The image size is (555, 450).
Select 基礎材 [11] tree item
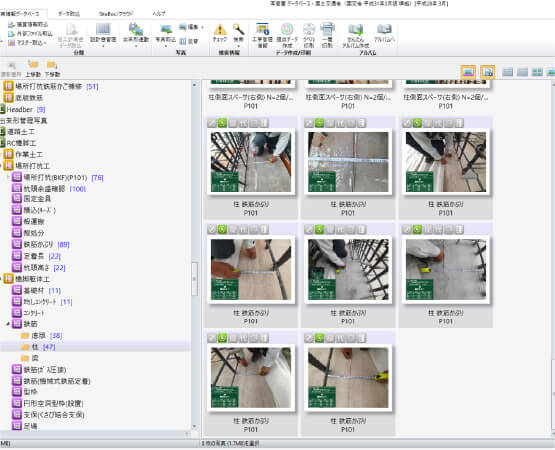[36, 290]
